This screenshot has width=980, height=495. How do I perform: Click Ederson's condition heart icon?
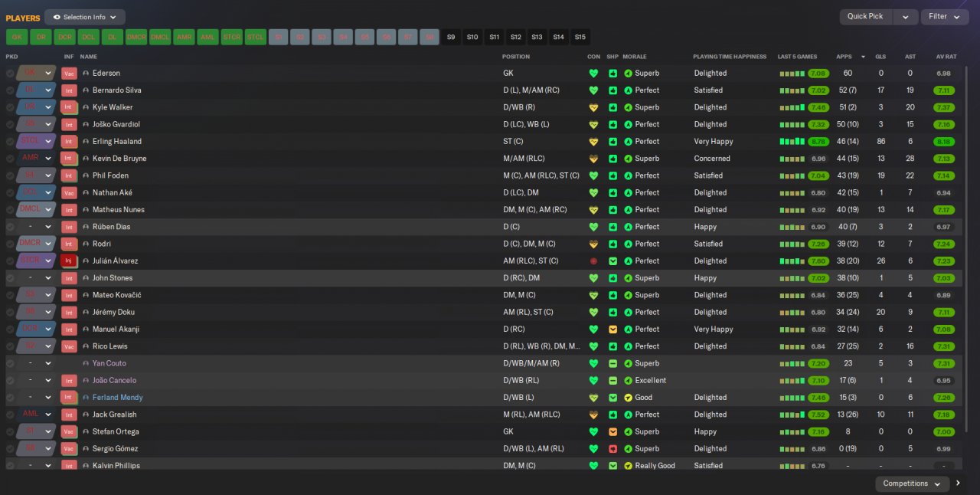pyautogui.click(x=593, y=74)
